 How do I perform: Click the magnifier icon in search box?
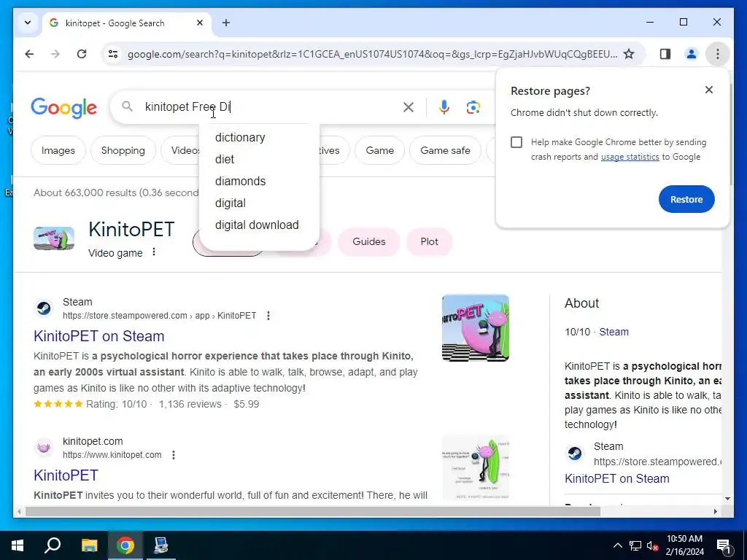point(127,106)
